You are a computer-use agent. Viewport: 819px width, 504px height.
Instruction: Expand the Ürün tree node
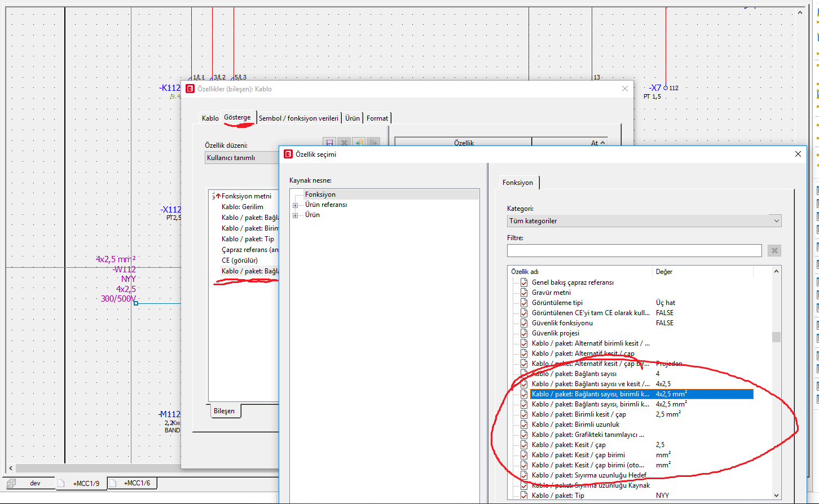coord(295,215)
